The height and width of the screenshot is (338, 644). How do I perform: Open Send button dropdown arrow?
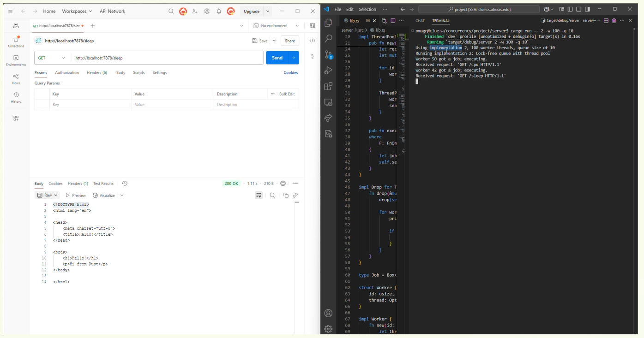point(294,58)
